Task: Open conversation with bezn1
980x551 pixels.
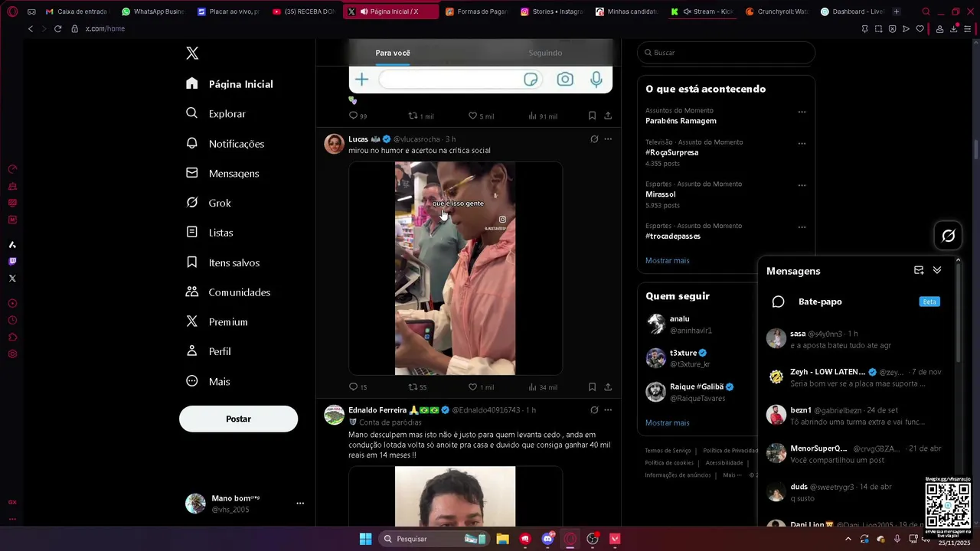Action: (x=855, y=416)
